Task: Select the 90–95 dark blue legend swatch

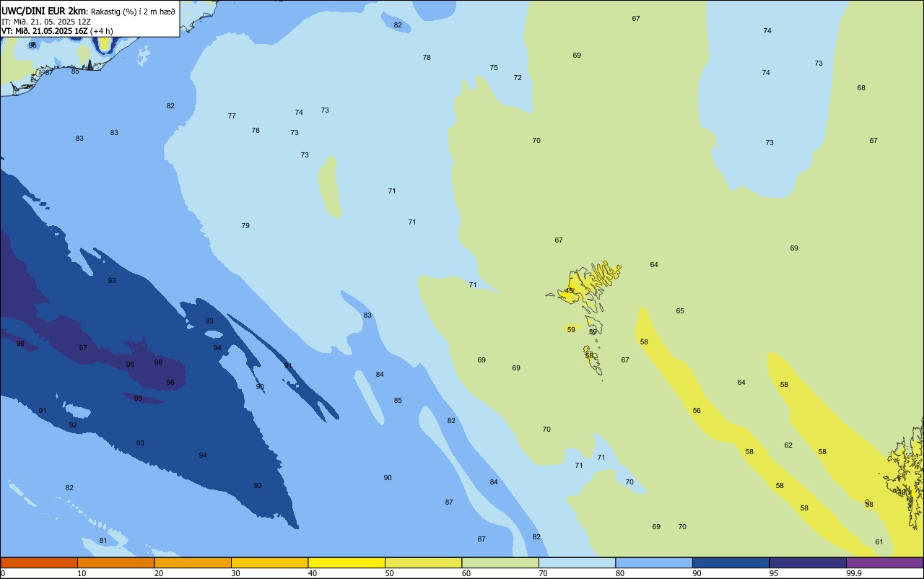Action: (731, 562)
